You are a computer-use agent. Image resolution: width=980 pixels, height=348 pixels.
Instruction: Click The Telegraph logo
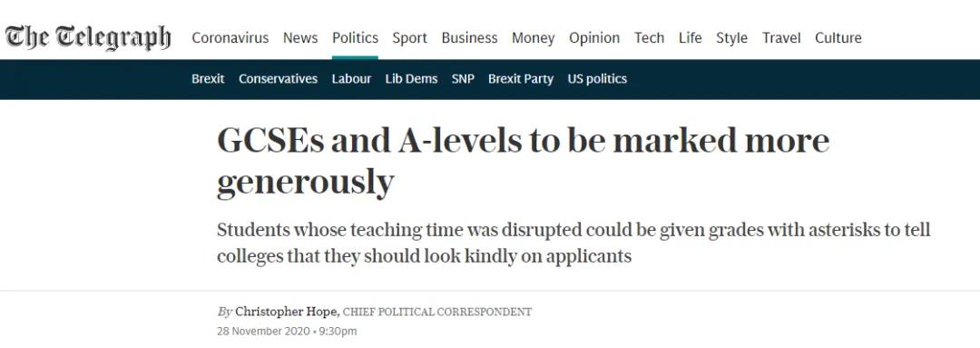coord(87,38)
